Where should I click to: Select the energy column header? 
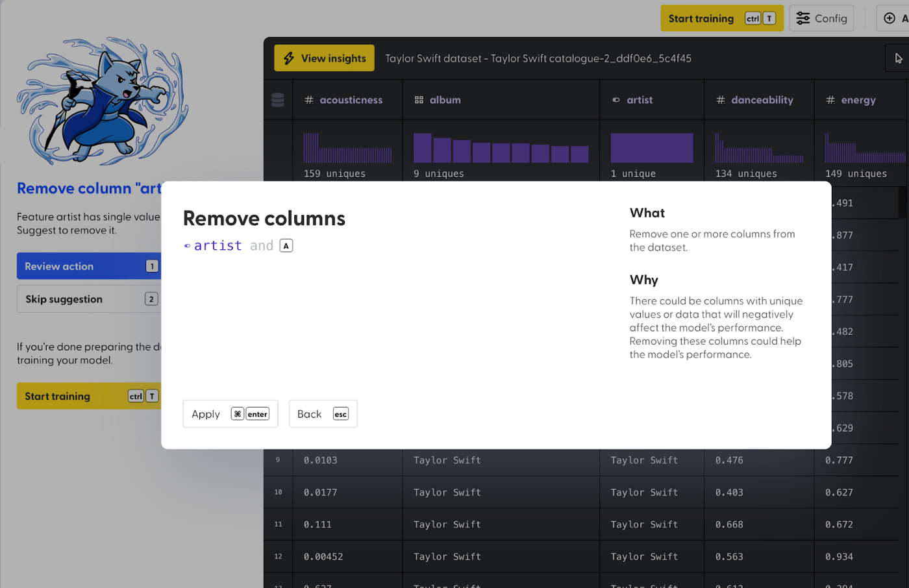coord(862,100)
